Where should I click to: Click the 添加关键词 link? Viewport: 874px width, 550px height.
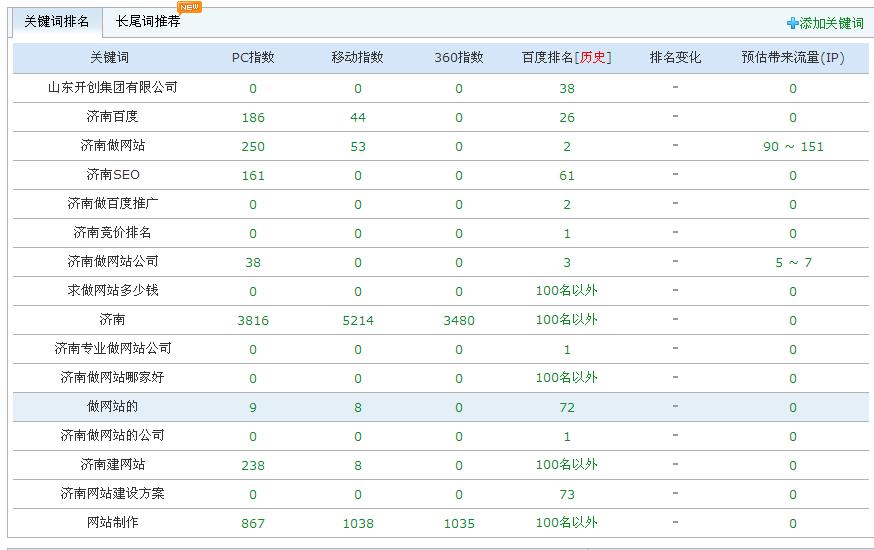pyautogui.click(x=831, y=23)
